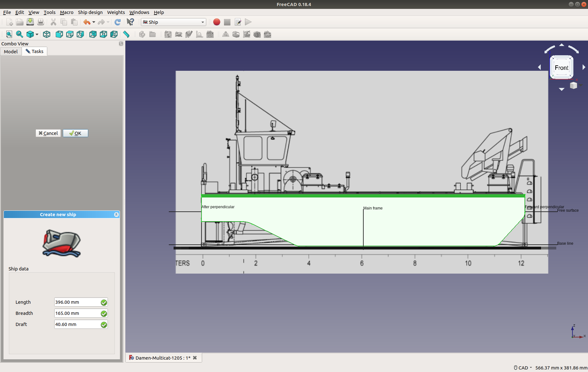Screen dimensions: 588x372
Task: Click the Create tank icon
Action: click(x=236, y=34)
